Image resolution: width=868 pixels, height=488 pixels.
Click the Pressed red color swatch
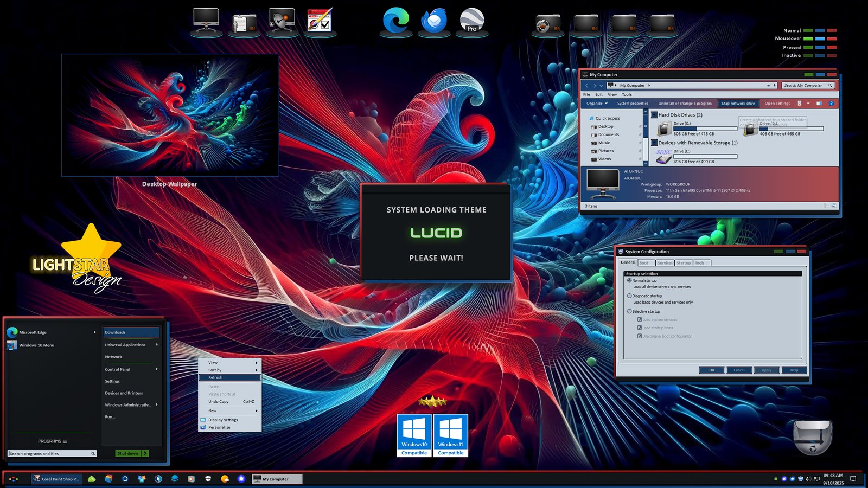832,47
